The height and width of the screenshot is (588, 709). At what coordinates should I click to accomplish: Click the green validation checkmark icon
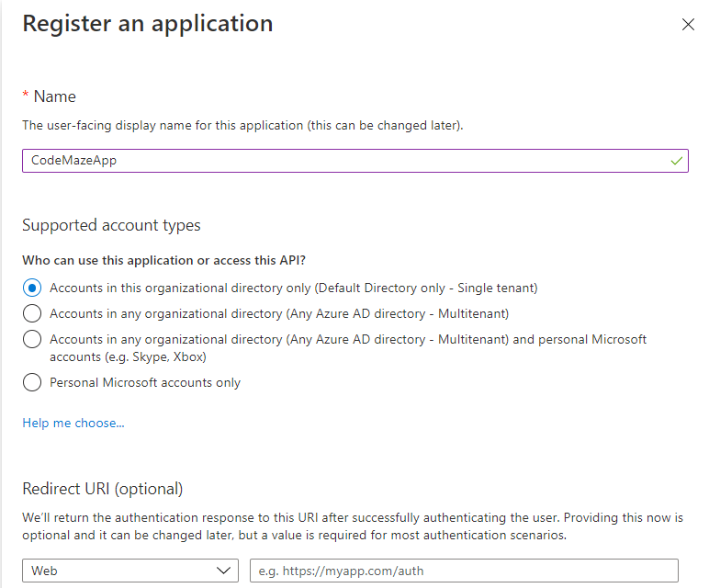tap(677, 161)
